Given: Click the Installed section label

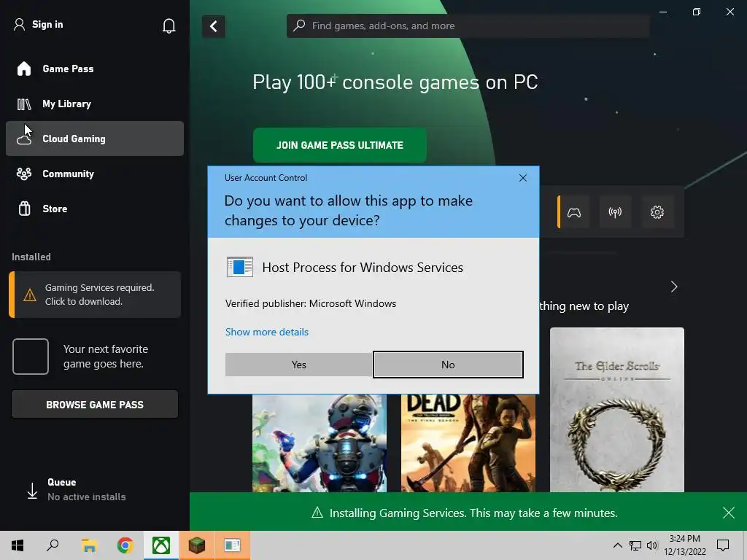Looking at the screenshot, I should (x=31, y=257).
